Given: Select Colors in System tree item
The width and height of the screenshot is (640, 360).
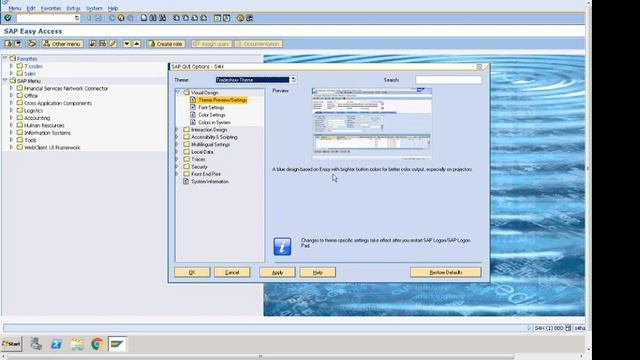Looking at the screenshot, I should point(214,122).
